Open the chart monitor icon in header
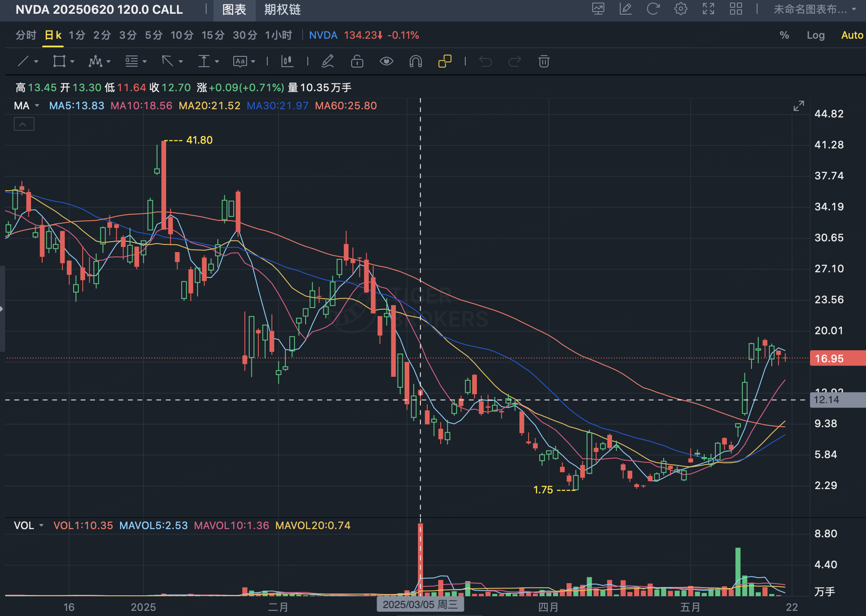866x616 pixels. point(598,9)
